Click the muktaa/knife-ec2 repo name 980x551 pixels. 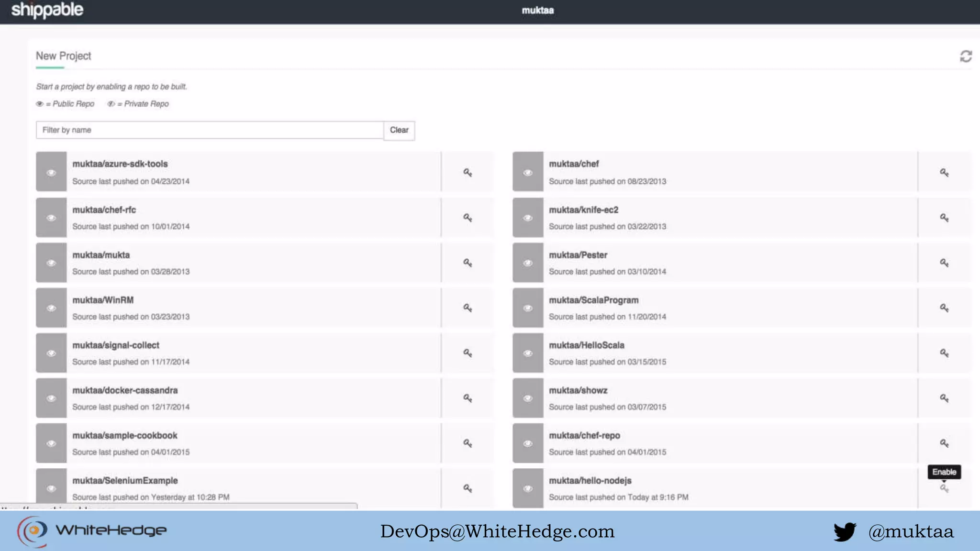point(583,210)
